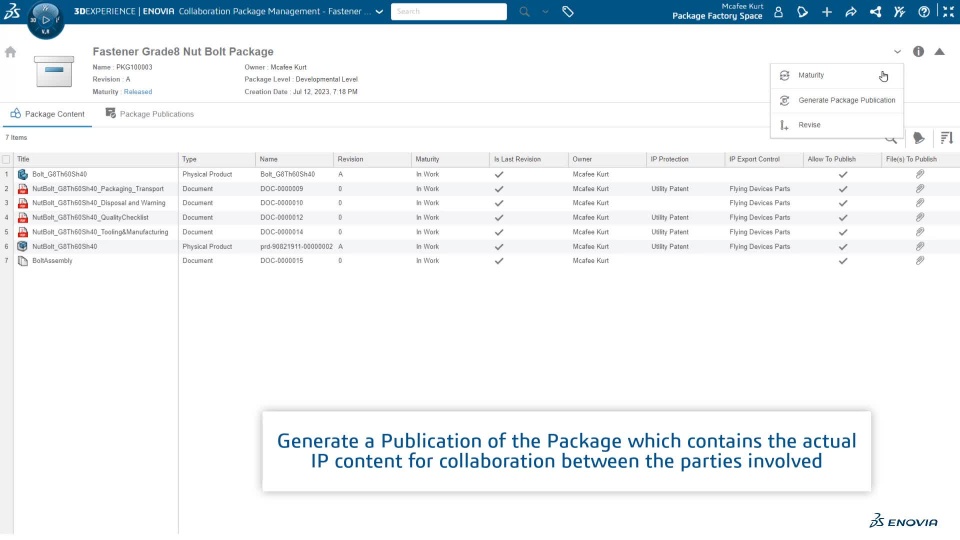Expand the app title dropdown chevron

pos(379,12)
